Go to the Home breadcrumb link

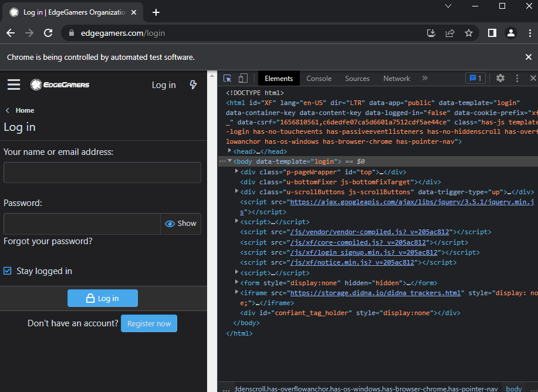(x=25, y=110)
